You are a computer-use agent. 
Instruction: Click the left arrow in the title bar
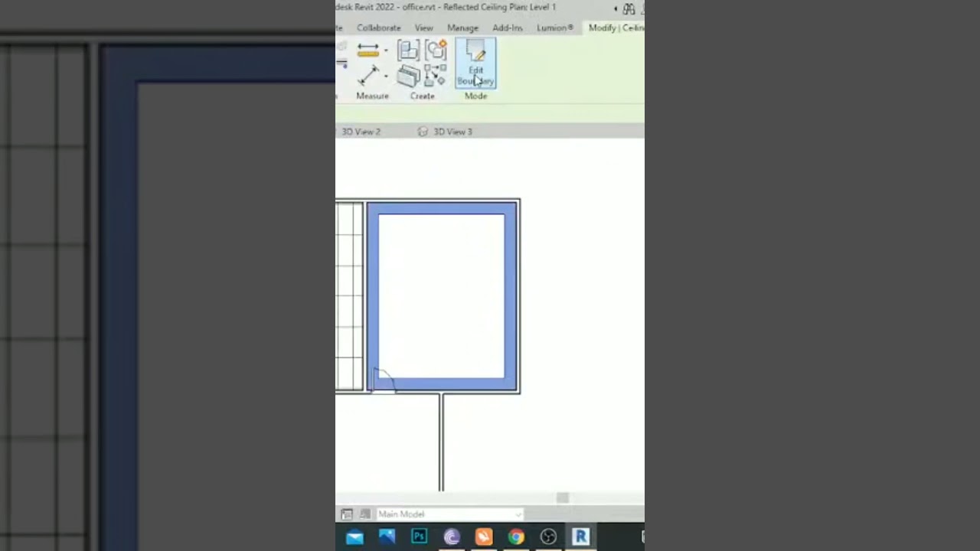click(616, 9)
